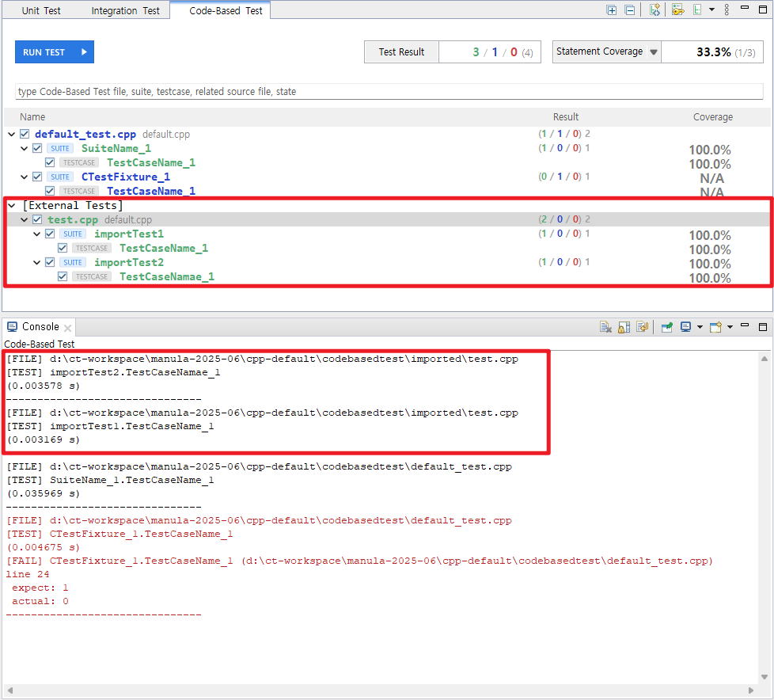Image resolution: width=774 pixels, height=700 pixels.
Task: Click the console scrollbar down arrow
Action: tap(765, 677)
